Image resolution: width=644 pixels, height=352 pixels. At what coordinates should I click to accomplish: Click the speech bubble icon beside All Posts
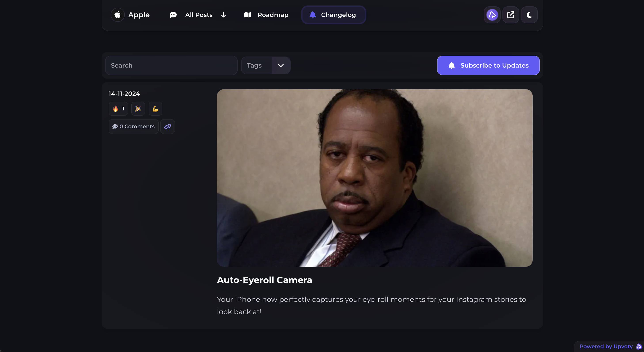(173, 15)
